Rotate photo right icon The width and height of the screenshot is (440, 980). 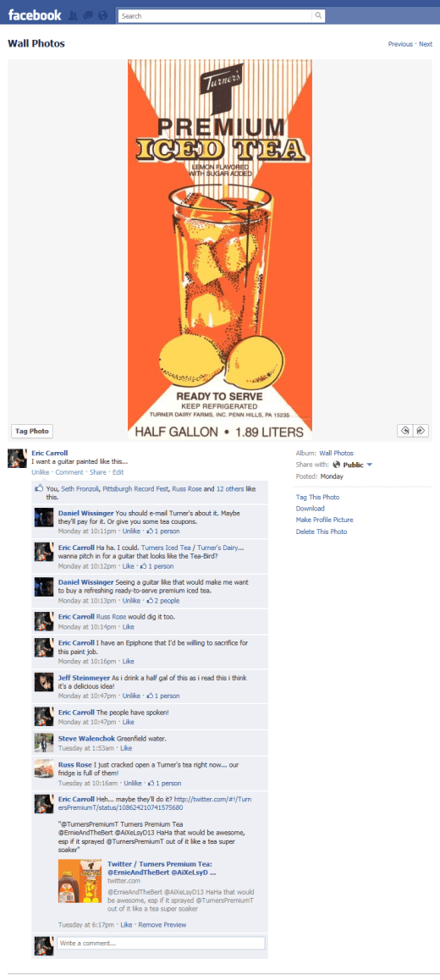421,431
